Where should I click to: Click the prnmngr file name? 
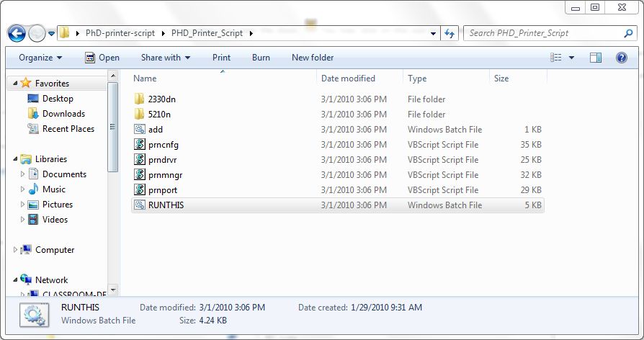click(x=166, y=175)
